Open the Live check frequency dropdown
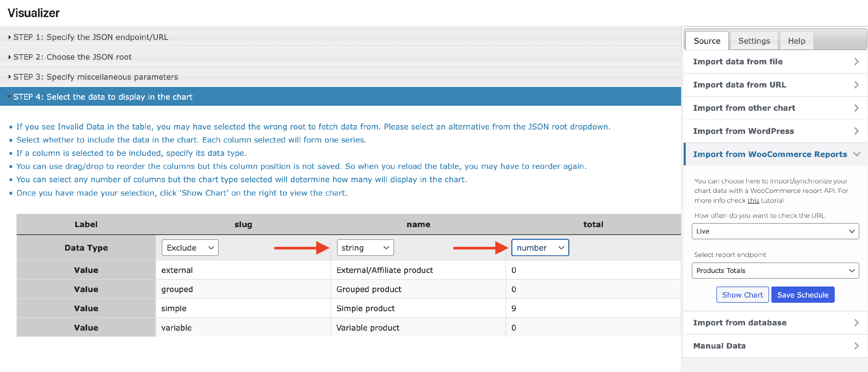 tap(775, 231)
